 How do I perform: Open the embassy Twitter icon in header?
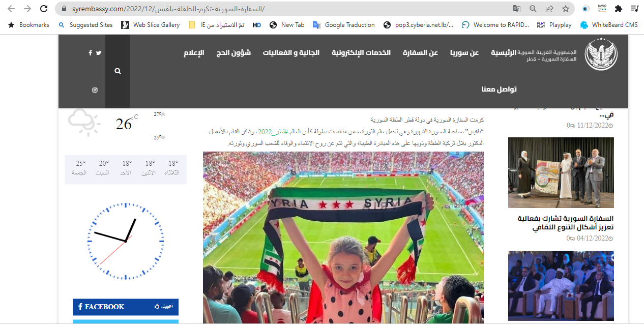[x=99, y=53]
